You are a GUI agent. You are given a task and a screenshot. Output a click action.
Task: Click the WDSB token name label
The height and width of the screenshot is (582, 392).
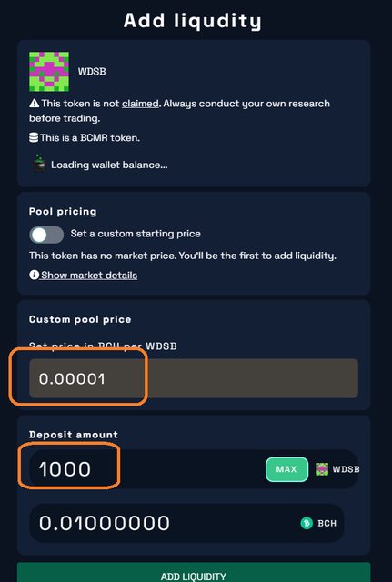point(92,72)
